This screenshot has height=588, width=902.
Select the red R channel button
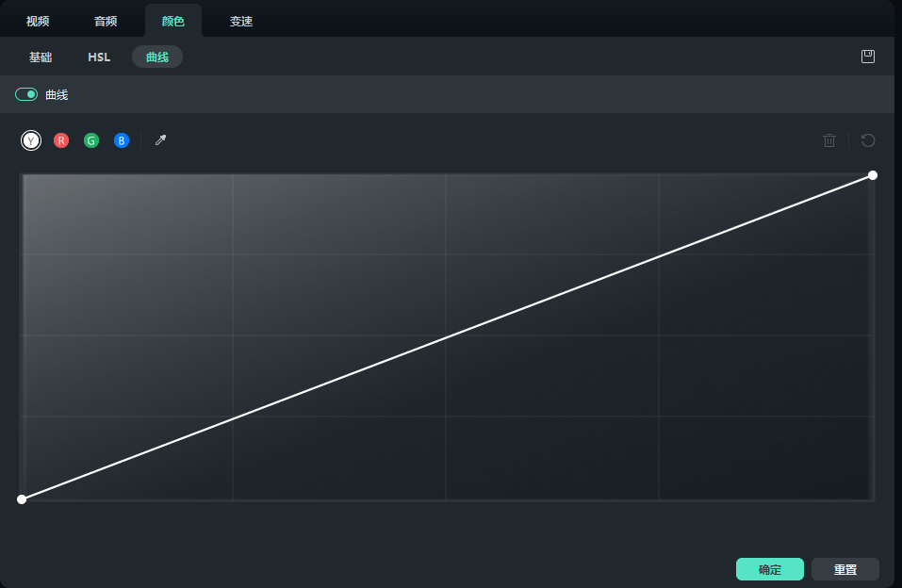point(61,140)
